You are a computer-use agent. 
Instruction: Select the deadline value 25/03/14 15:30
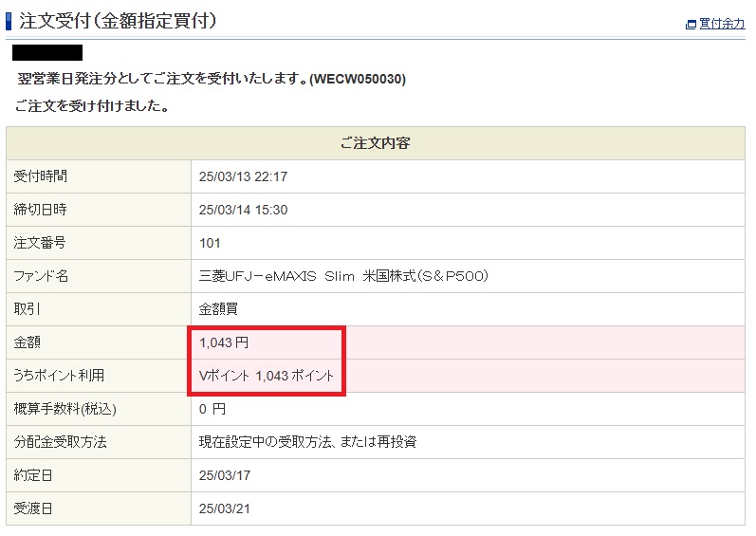243,210
